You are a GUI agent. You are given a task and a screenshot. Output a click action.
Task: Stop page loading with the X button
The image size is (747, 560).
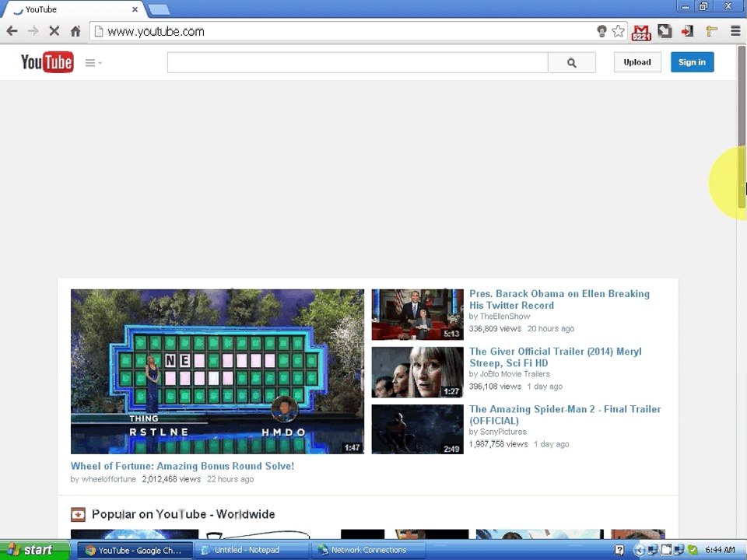(54, 31)
